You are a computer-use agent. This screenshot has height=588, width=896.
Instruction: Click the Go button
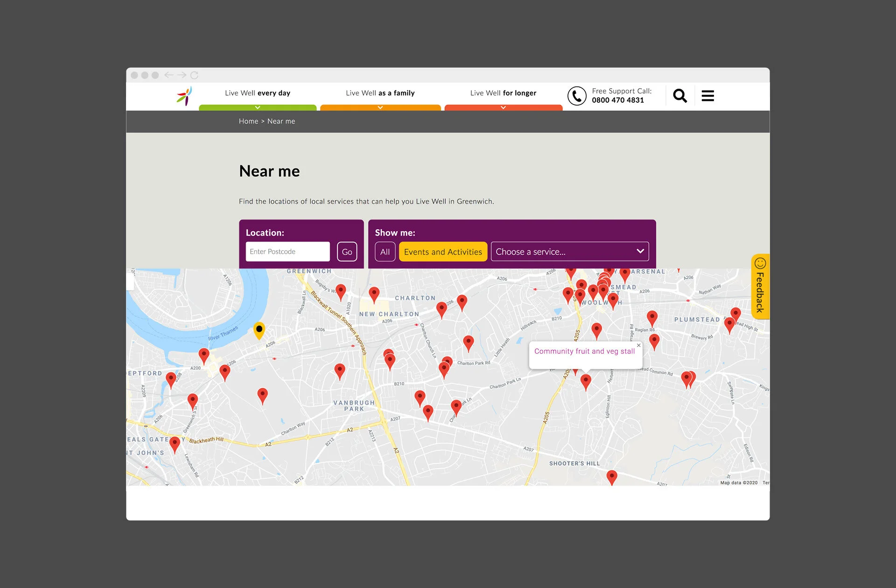pos(347,252)
